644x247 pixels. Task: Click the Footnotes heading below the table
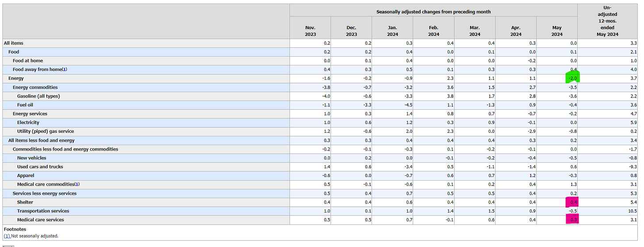pos(15,229)
